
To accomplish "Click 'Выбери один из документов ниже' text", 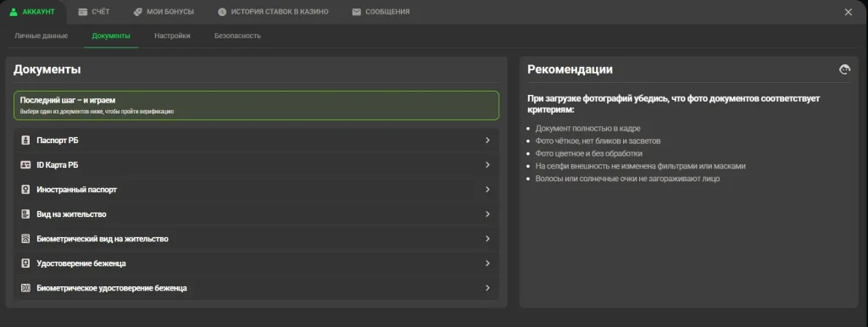I will click(97, 112).
